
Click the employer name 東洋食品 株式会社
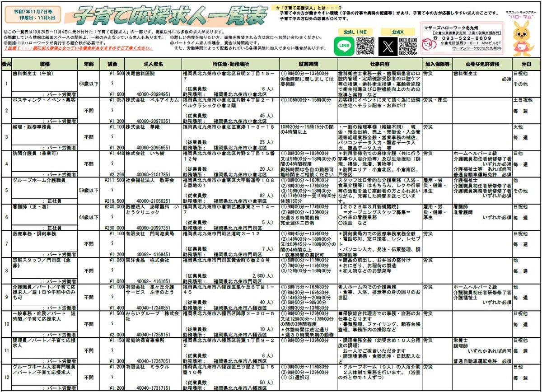[x=147, y=260]
